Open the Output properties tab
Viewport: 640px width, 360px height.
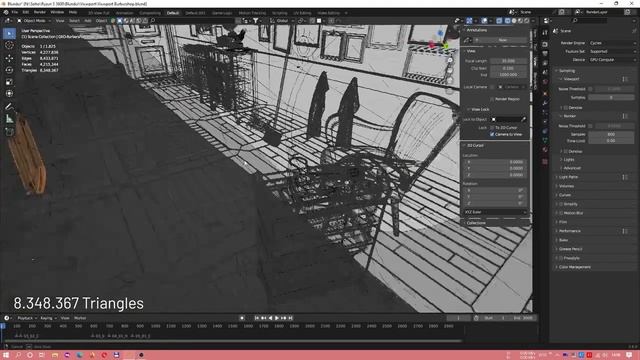pyautogui.click(x=545, y=53)
